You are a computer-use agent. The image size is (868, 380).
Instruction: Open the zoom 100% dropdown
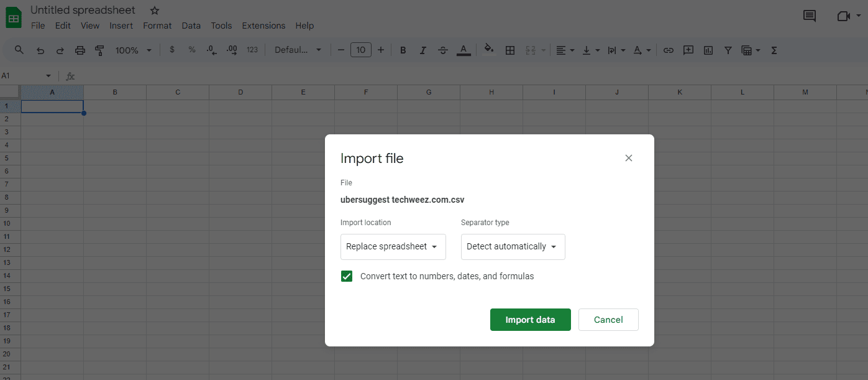click(134, 50)
